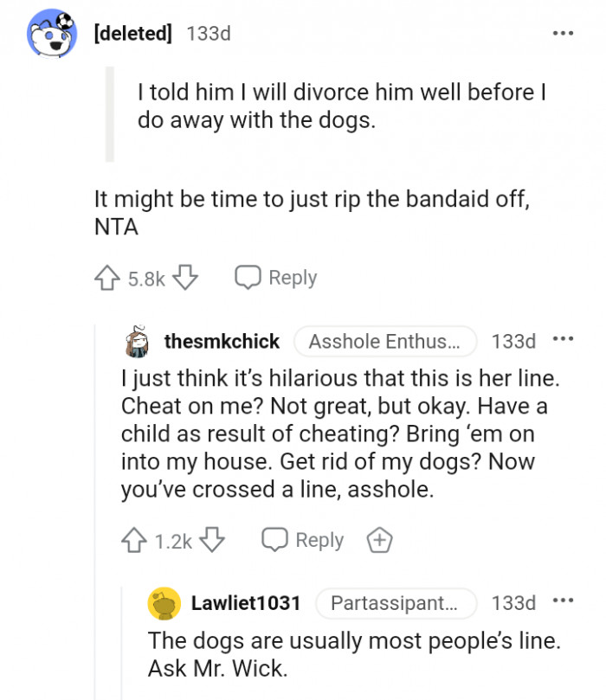The width and height of the screenshot is (606, 700).
Task: Click the Partassipant flair badge
Action: point(396,603)
